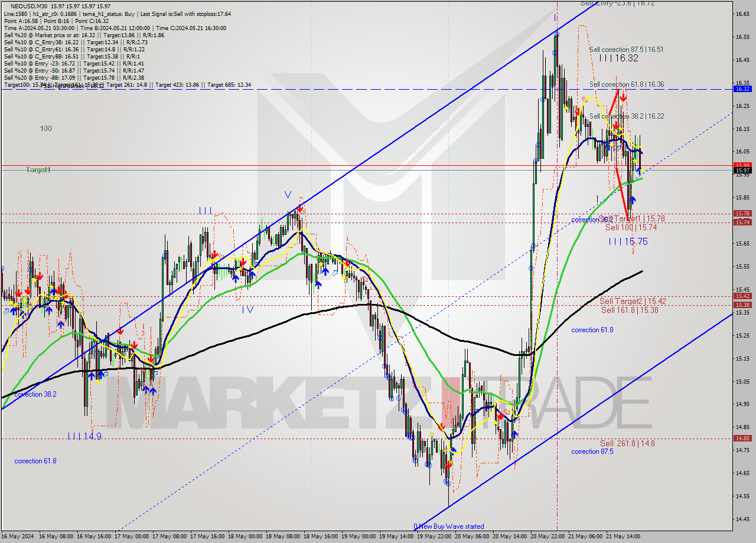Click the red 15.38 price tag on axis

pos(742,305)
